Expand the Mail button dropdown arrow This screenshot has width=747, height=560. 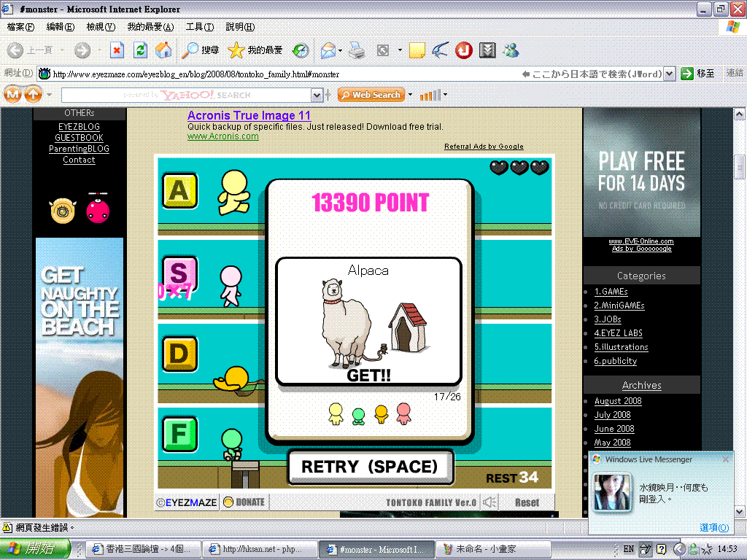(341, 50)
